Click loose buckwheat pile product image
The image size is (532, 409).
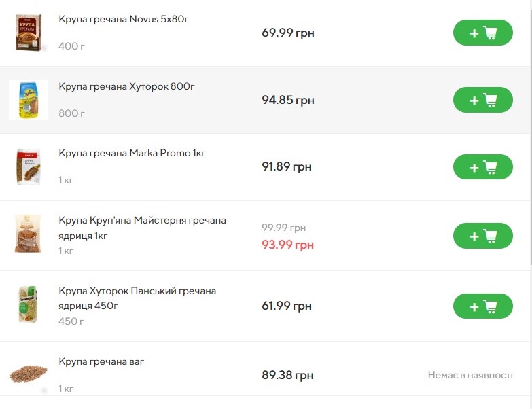pyautogui.click(x=29, y=373)
